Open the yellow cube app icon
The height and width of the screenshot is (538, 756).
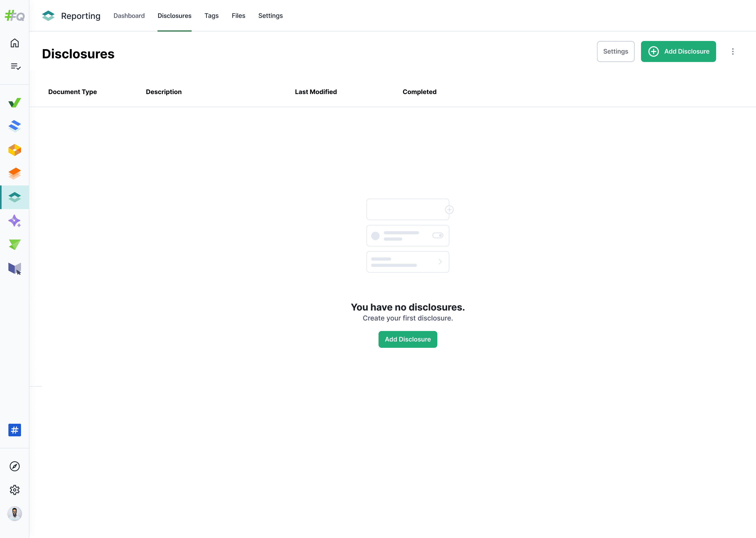(x=14, y=150)
